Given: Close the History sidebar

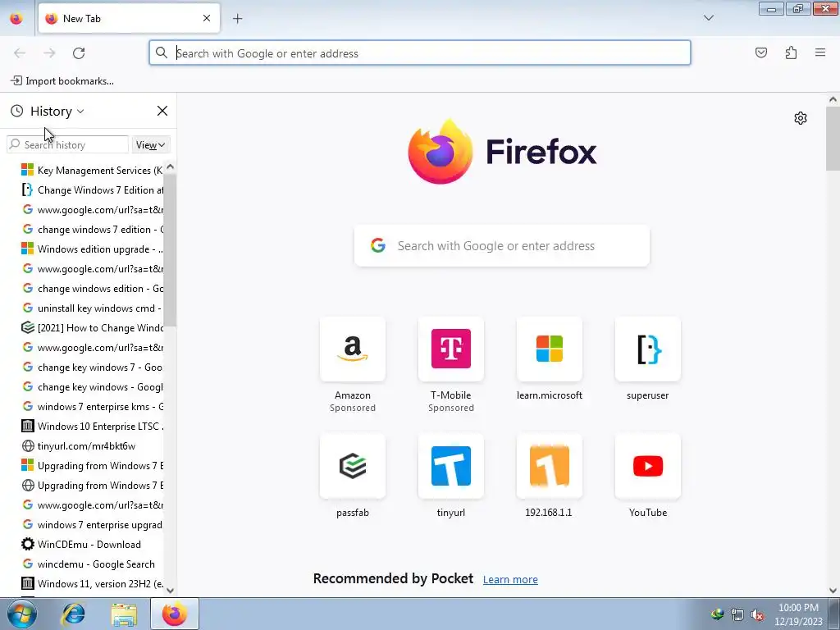Looking at the screenshot, I should pyautogui.click(x=162, y=111).
